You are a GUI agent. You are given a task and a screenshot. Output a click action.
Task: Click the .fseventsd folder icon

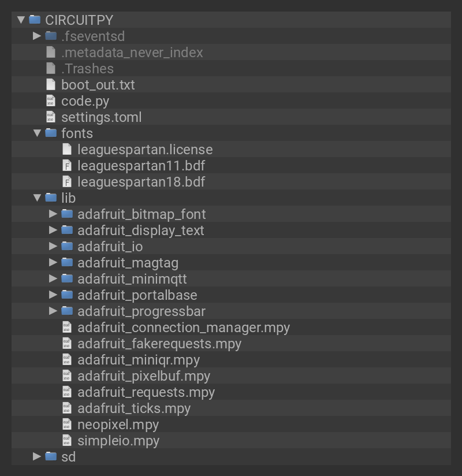[x=51, y=36]
